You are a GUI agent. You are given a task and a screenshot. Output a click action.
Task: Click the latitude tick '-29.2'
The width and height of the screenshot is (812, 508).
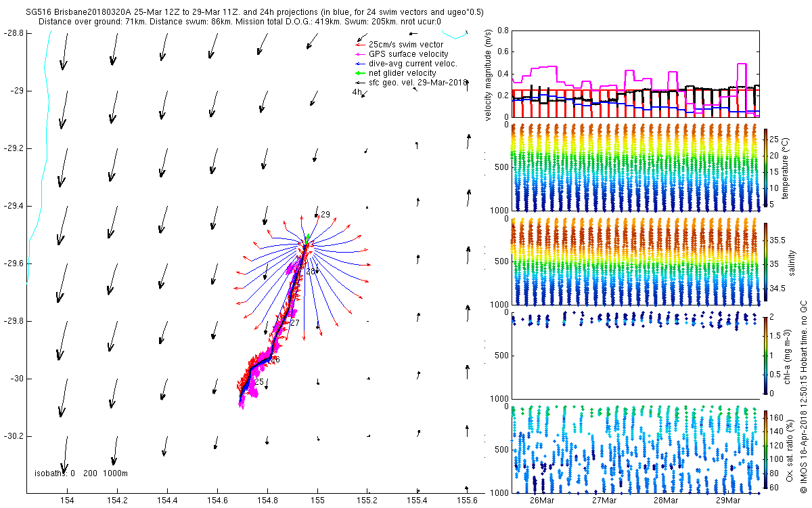coord(14,148)
